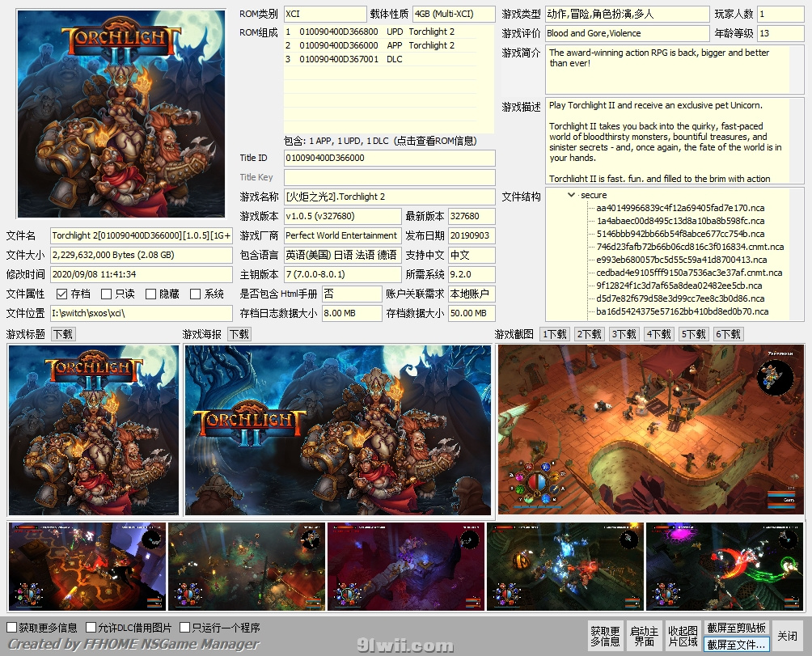This screenshot has height=656, width=812.
Task: Select the DLC row in ROM list
Action: coord(388,59)
